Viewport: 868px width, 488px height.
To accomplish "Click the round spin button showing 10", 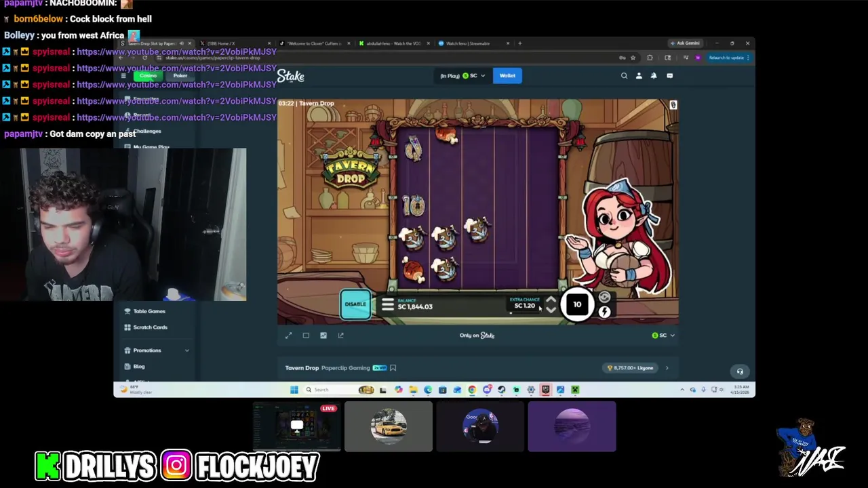I will point(577,304).
